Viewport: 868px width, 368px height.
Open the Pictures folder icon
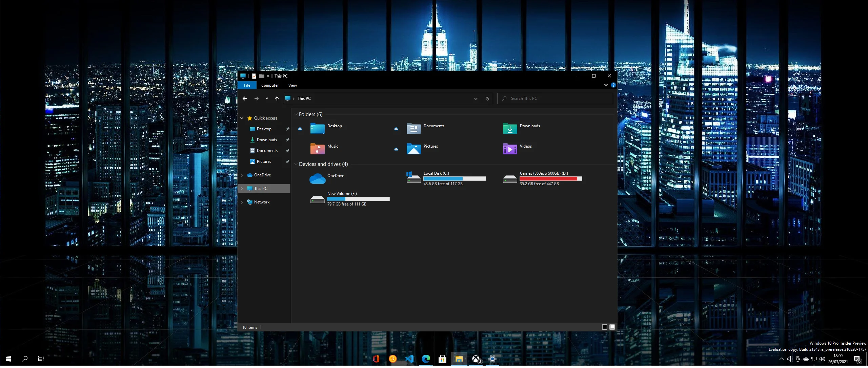pos(413,149)
